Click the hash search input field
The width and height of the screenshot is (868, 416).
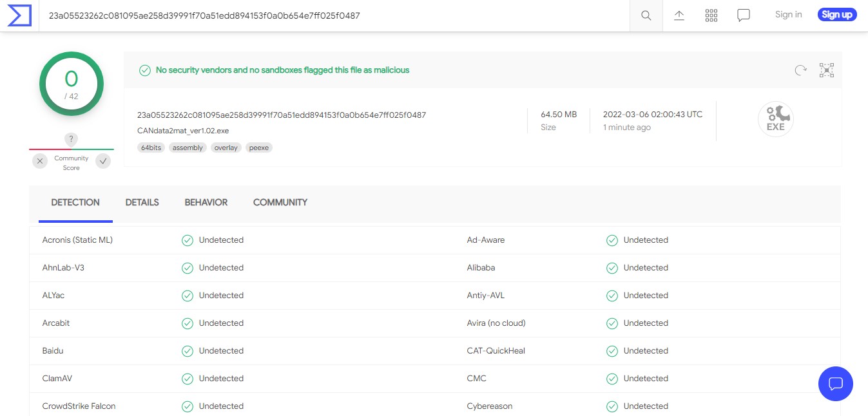(335, 15)
